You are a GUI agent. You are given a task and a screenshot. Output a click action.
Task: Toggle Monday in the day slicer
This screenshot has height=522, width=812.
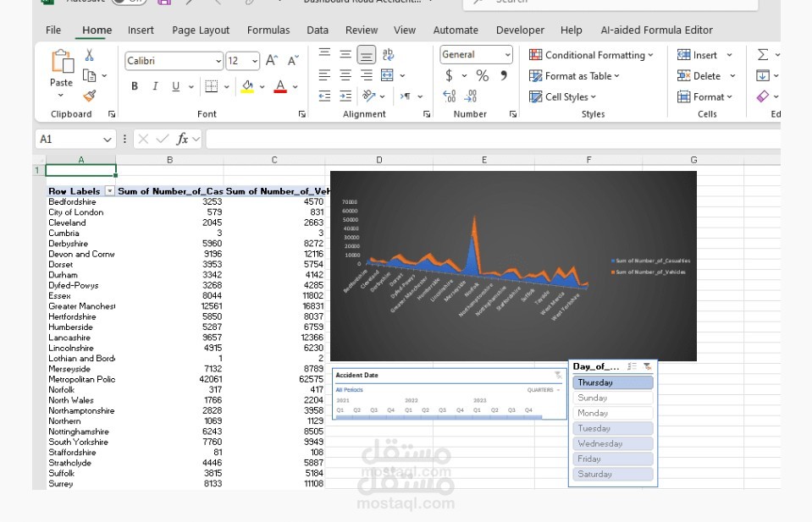point(613,413)
